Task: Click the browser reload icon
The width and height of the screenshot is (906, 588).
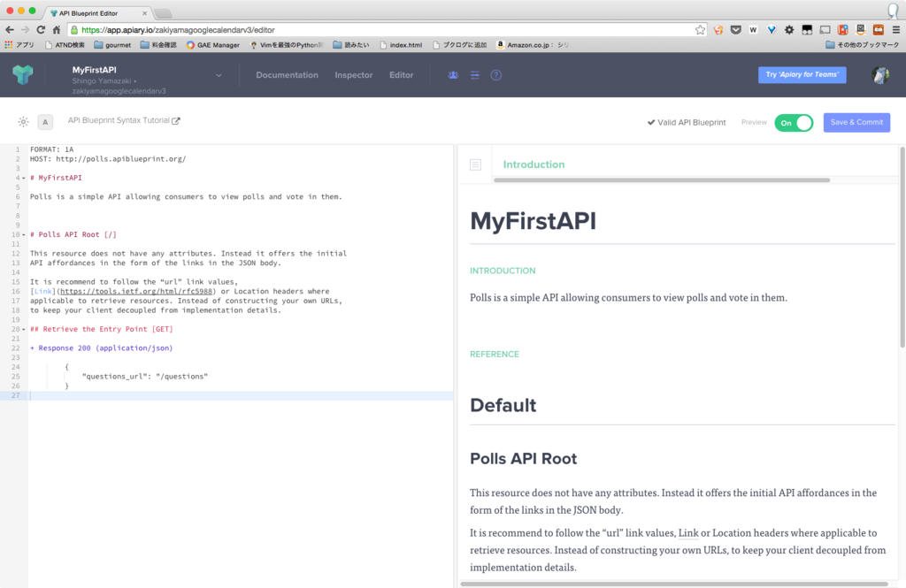Action: tap(40, 29)
